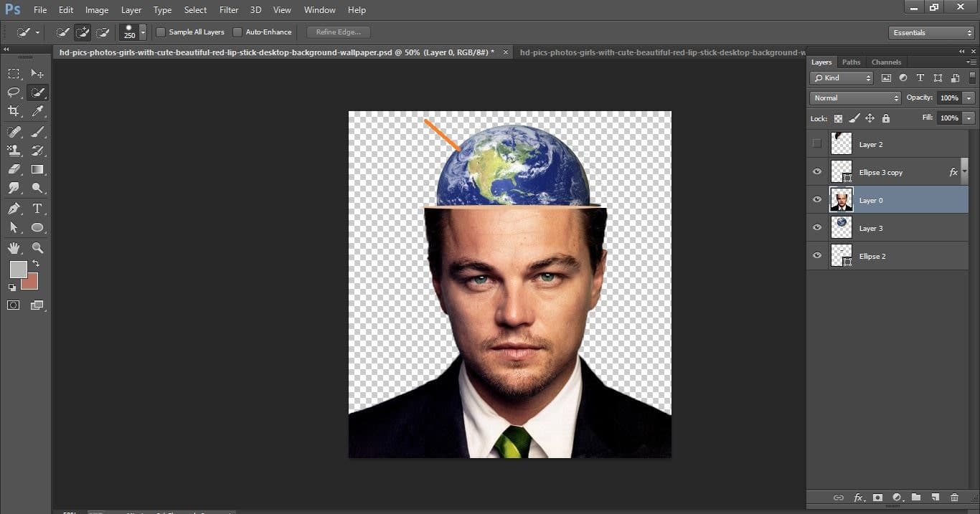Open the blend mode dropdown showing Normal
The height and width of the screenshot is (514, 980).
point(854,97)
